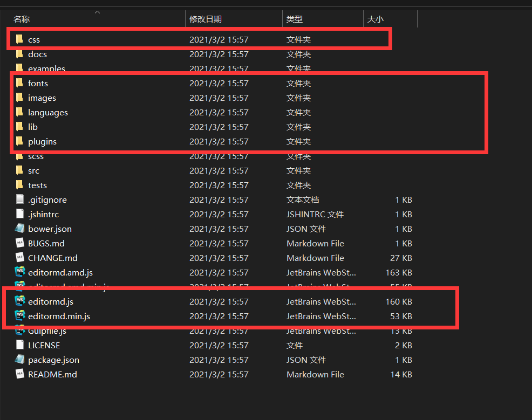The width and height of the screenshot is (532, 420).
Task: Toggle sort direction arrow above 名称
Action: [x=97, y=12]
